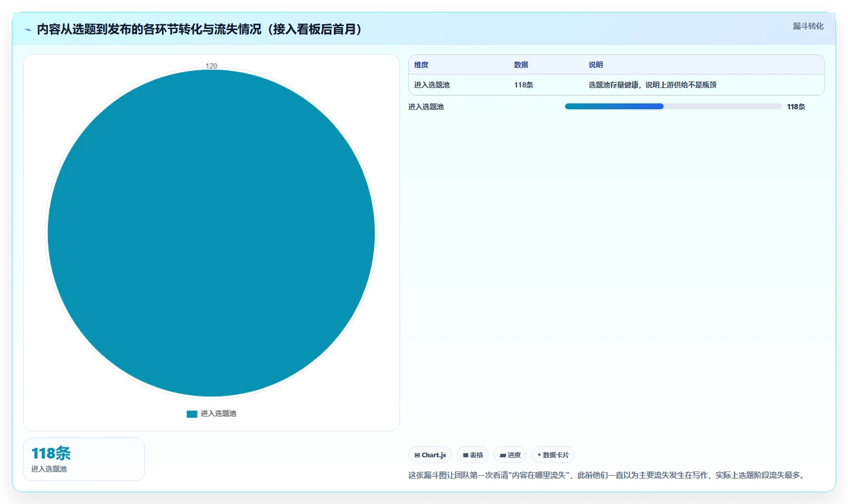848x504 pixels.
Task: Select the 表格 tag chip
Action: (473, 455)
